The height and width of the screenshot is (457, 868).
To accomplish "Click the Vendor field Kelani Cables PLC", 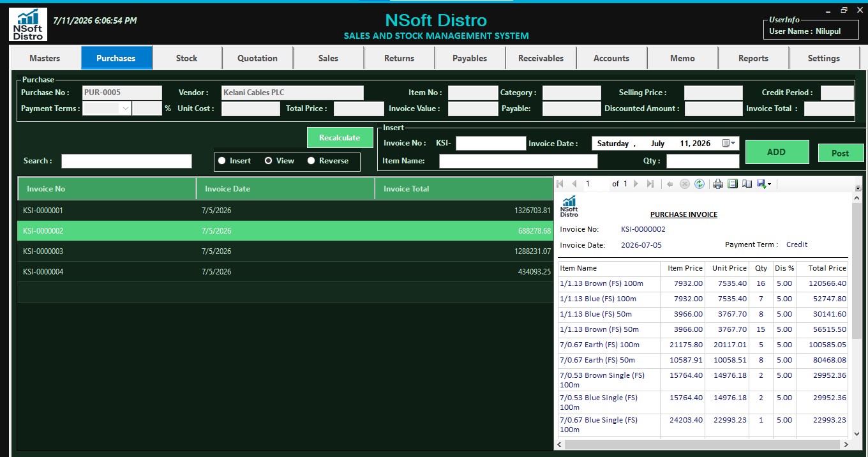I will pos(292,93).
